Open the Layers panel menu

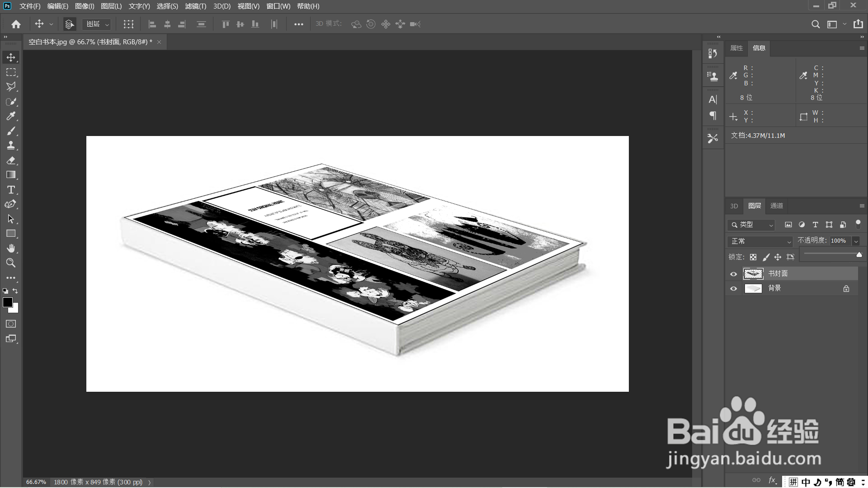click(x=862, y=206)
